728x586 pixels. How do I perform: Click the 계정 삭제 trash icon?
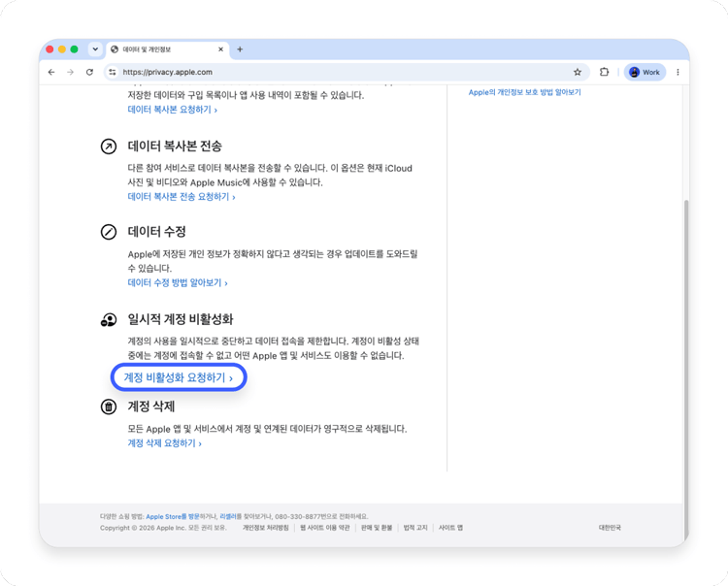(x=109, y=407)
